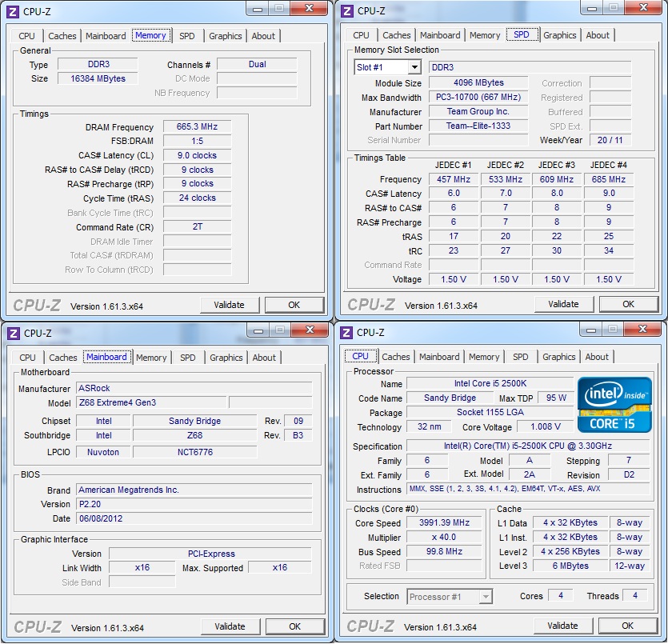Screen dimensions: 668x644
Task: Click the Cycle Time value 24 clocks
Action: (x=198, y=198)
